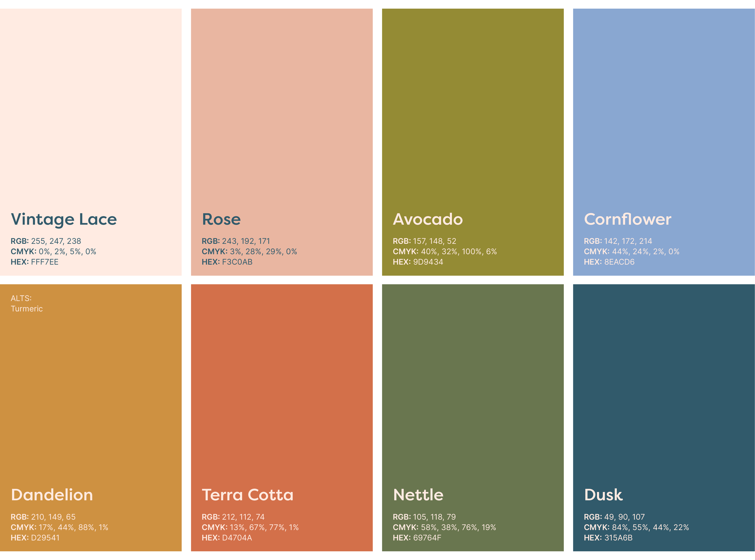This screenshot has height=560, width=755.
Task: Click the Terra Cotta heading text
Action: pyautogui.click(x=247, y=495)
